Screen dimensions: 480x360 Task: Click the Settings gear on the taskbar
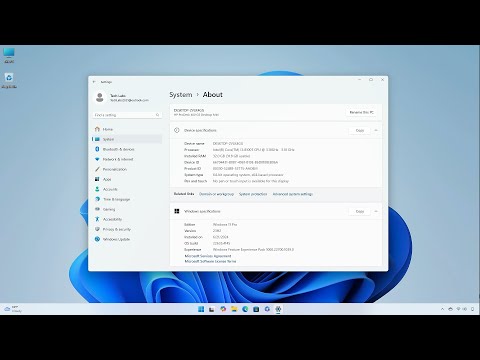[278, 309]
